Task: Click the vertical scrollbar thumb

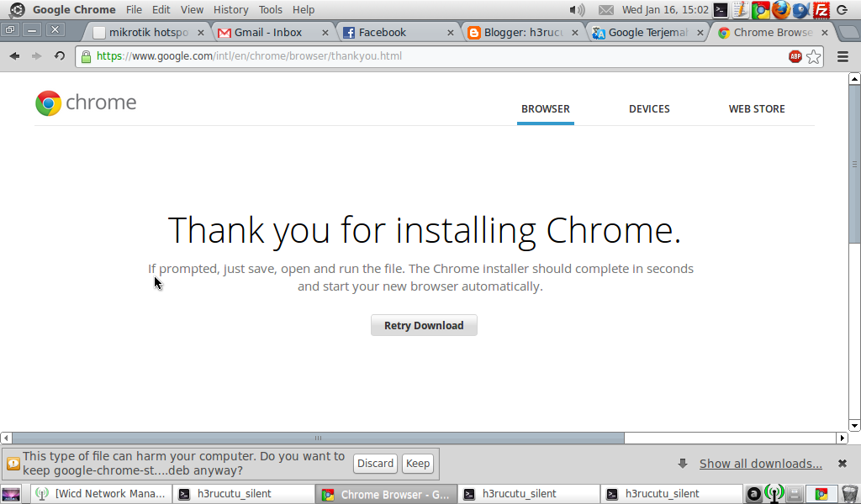Action: 854,164
